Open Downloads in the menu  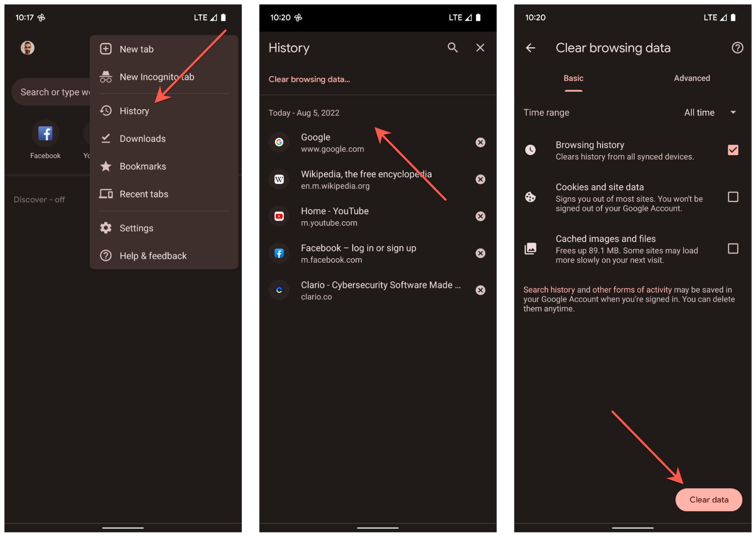pyautogui.click(x=164, y=139)
